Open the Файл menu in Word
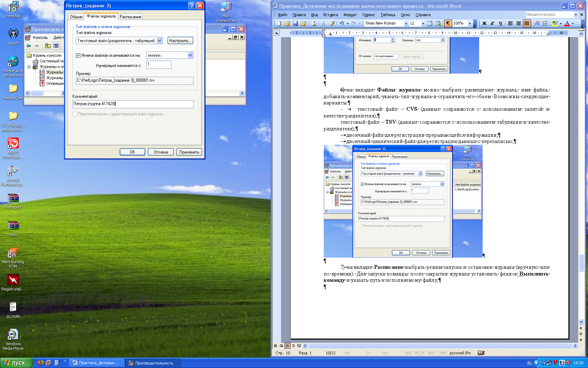This screenshot has width=588, height=368. coord(282,15)
